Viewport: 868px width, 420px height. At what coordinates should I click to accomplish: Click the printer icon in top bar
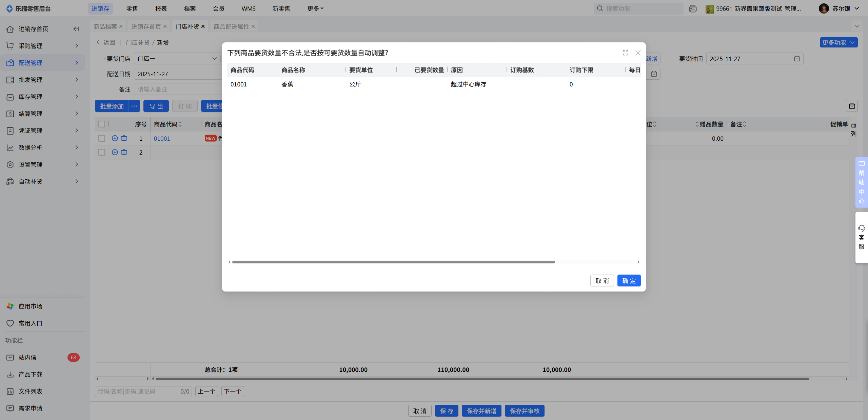[x=693, y=9]
